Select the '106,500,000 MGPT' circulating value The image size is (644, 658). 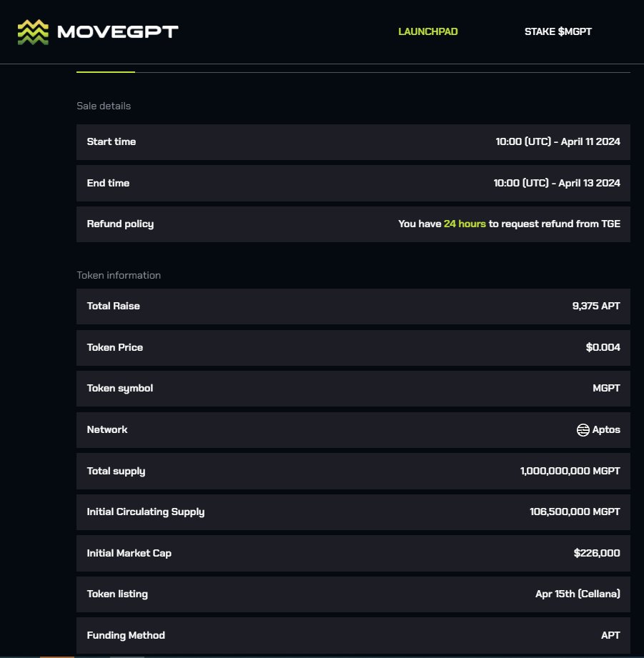click(x=575, y=512)
